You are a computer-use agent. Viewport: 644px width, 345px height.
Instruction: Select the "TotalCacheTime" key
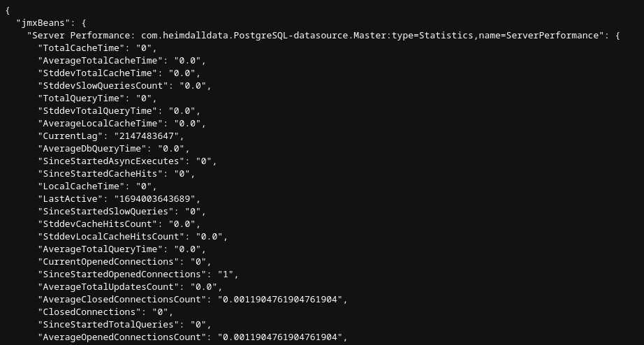pos(81,47)
